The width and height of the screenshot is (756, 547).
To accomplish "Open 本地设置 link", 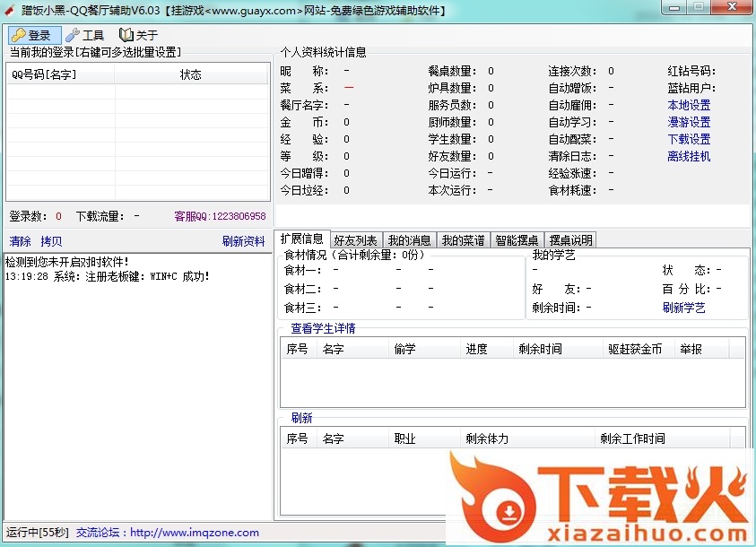I will (x=689, y=105).
